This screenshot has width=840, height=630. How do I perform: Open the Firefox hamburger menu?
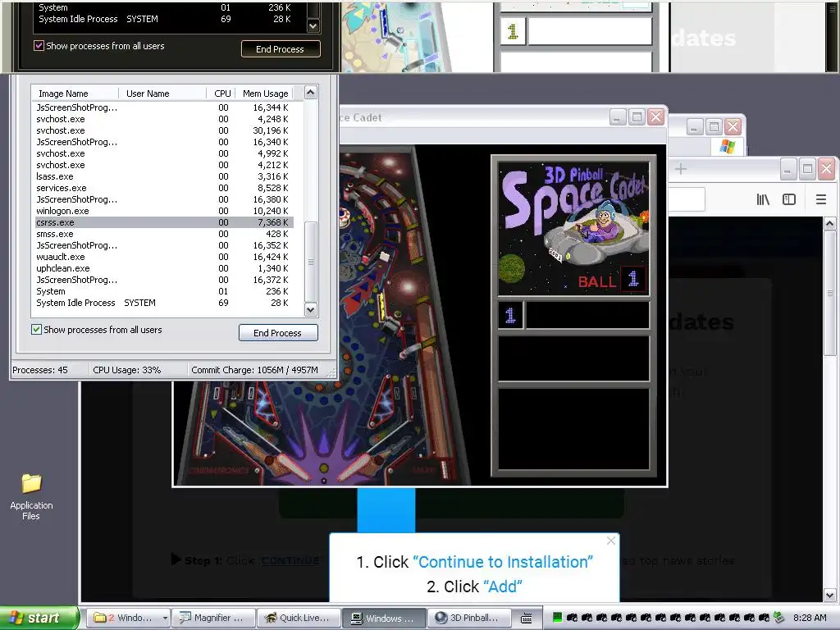click(x=820, y=200)
